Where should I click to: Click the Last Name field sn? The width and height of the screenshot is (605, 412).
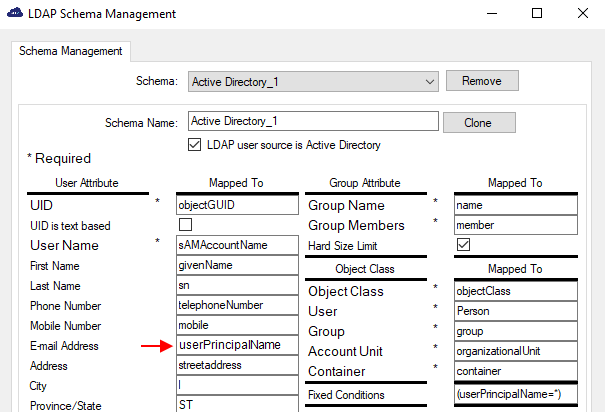tap(237, 285)
